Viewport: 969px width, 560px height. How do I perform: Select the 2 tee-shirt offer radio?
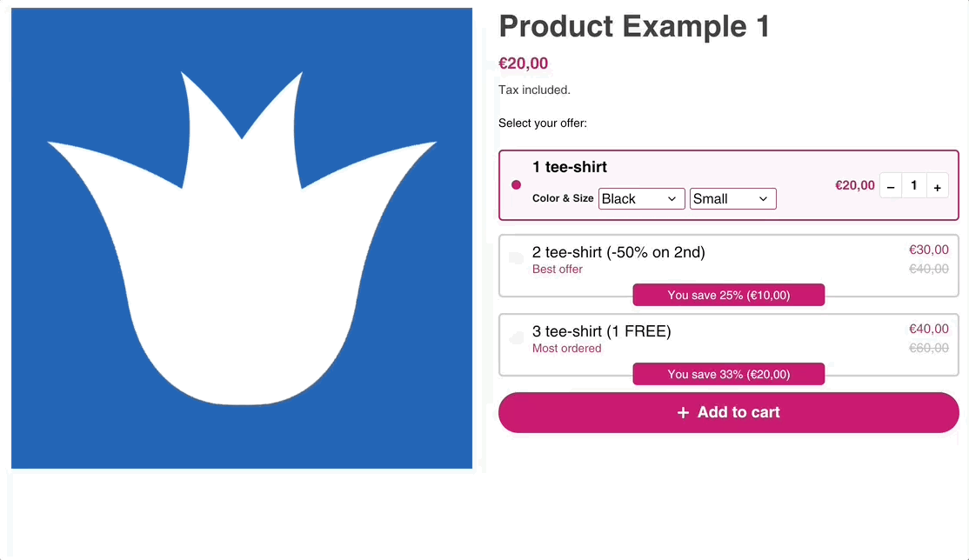(x=516, y=258)
